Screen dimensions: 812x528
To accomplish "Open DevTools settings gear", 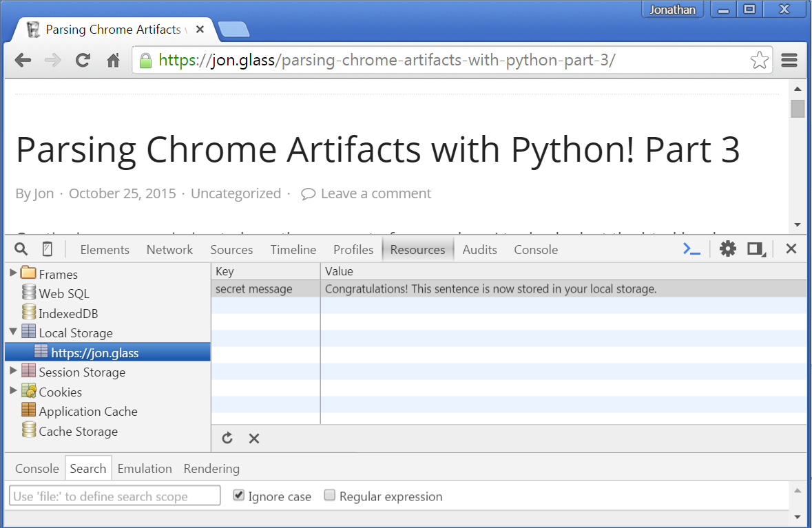I will tap(727, 249).
